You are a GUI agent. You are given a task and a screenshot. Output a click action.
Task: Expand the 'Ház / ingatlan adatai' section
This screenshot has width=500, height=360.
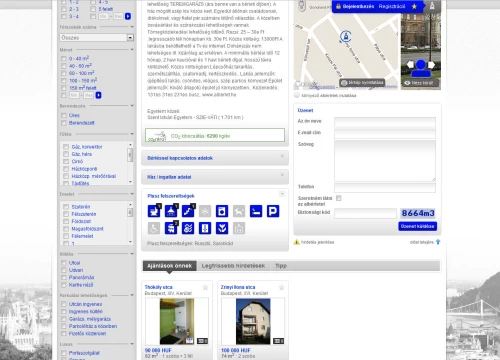(215, 177)
